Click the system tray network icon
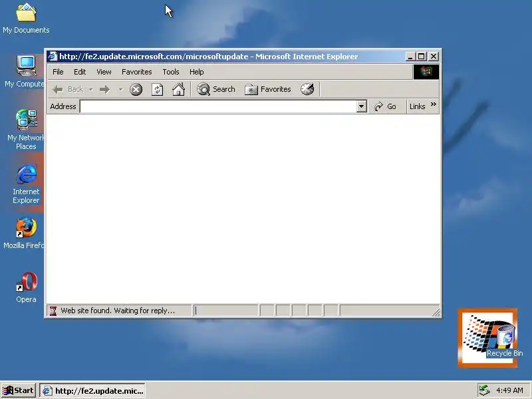Screen dimensions: 532x399 pos(484,390)
